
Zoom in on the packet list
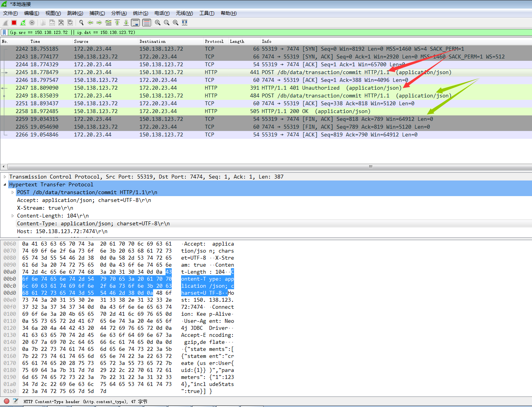(x=157, y=22)
